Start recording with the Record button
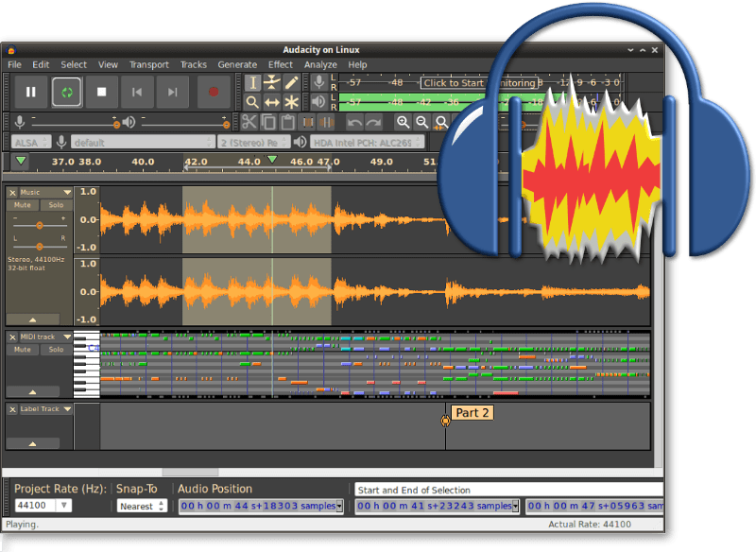Screen dimensions: 756x552 tap(214, 92)
